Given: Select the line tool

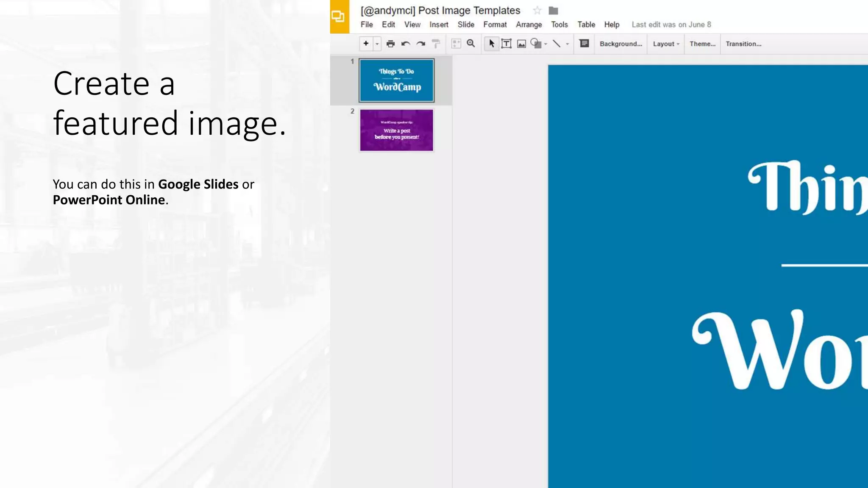Looking at the screenshot, I should point(557,44).
